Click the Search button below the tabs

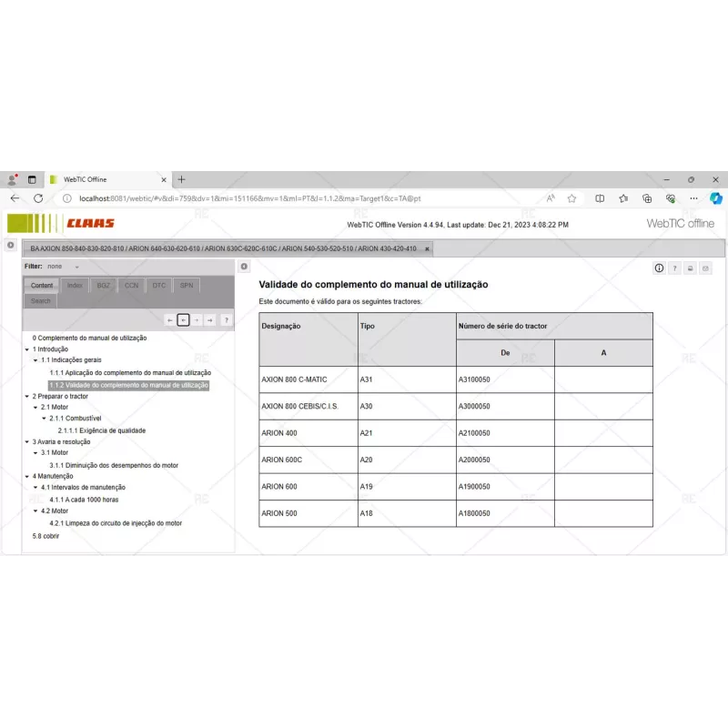40,300
